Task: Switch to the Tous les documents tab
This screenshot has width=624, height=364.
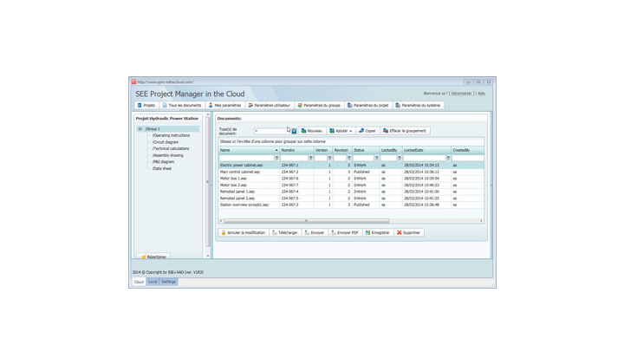Action: click(x=182, y=105)
